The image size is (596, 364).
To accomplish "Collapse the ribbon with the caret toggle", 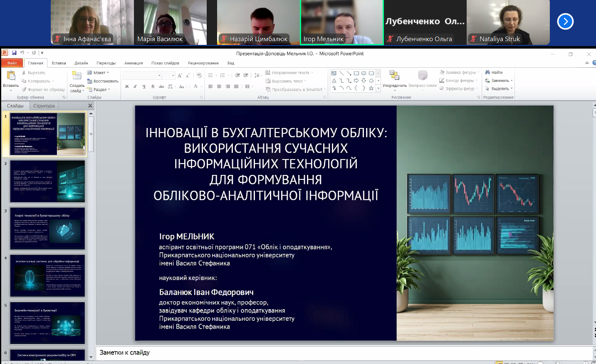I will 587,63.
